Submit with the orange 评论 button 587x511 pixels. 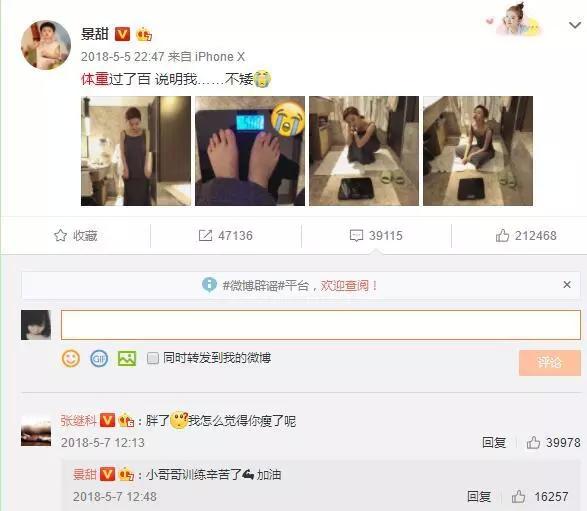click(x=550, y=362)
